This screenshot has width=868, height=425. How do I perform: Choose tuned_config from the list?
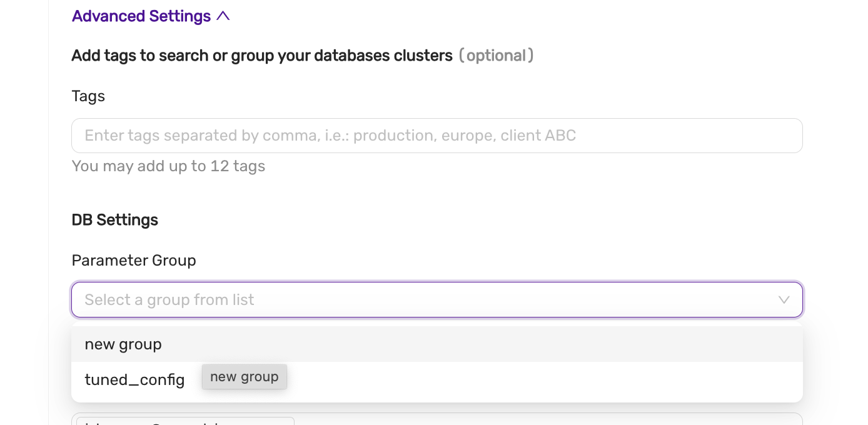click(x=134, y=379)
